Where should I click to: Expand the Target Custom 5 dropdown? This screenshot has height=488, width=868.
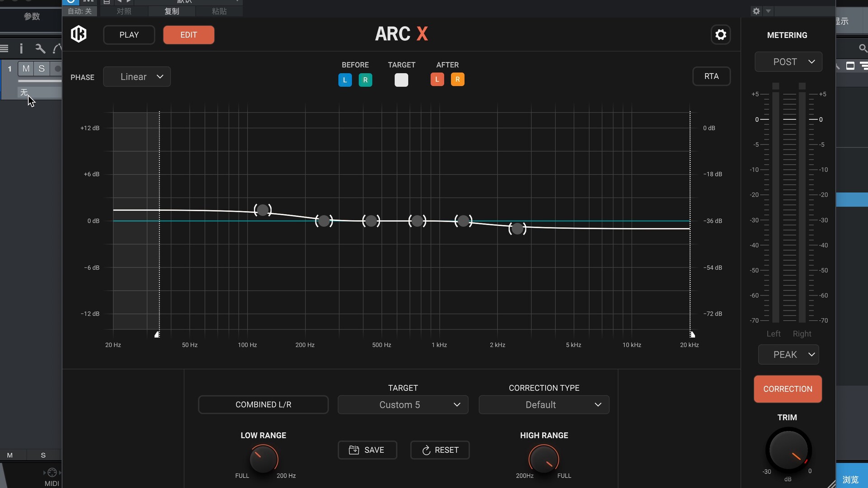pos(403,405)
